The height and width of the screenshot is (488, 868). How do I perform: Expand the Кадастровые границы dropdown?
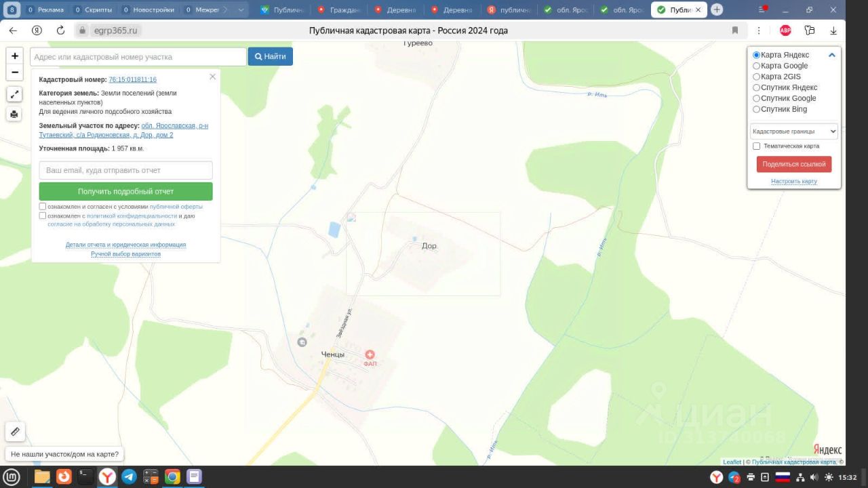(793, 131)
